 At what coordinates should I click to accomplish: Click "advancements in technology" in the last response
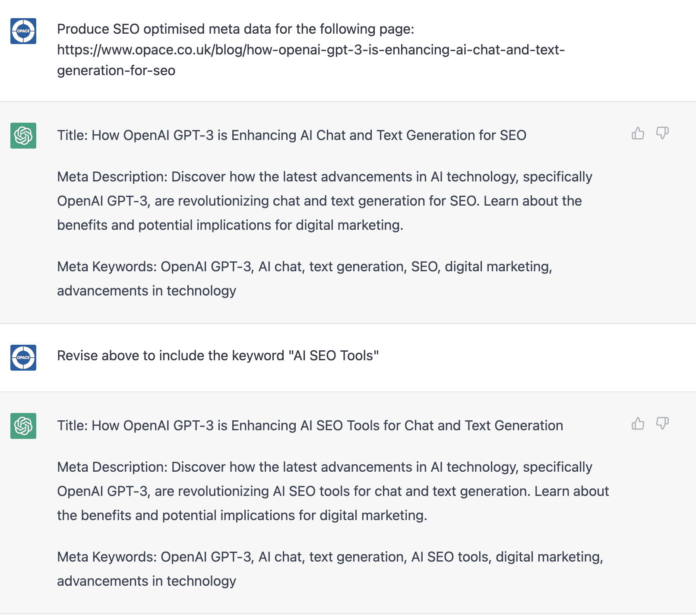coord(146,581)
